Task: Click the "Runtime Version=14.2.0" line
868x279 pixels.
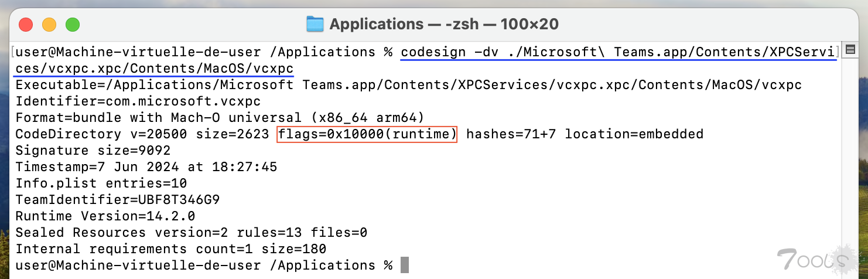Action: 105,216
